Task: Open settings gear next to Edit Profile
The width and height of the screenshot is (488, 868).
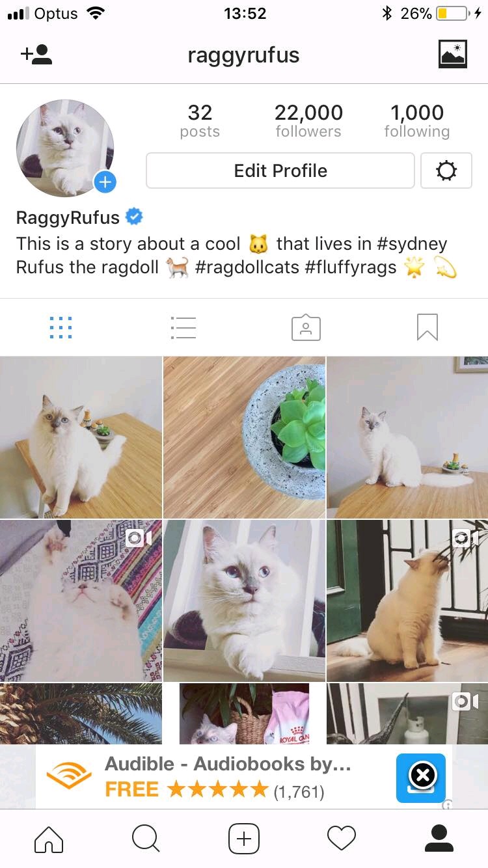Action: 446,170
